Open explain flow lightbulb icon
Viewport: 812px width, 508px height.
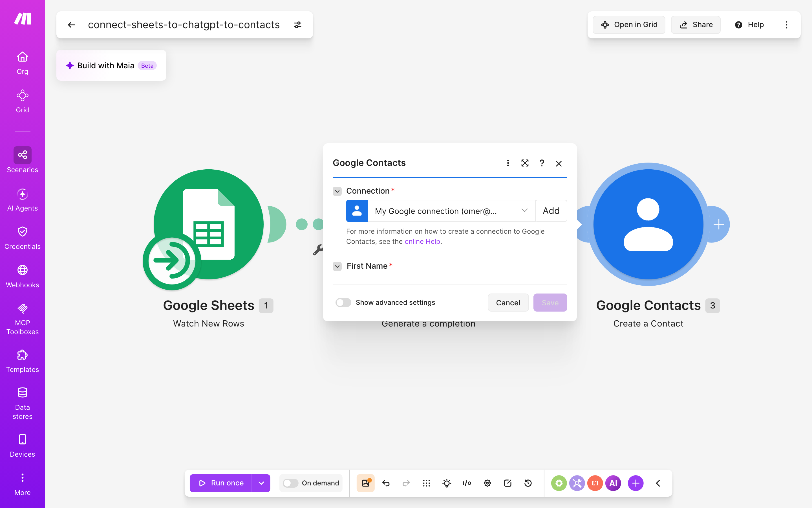point(447,483)
